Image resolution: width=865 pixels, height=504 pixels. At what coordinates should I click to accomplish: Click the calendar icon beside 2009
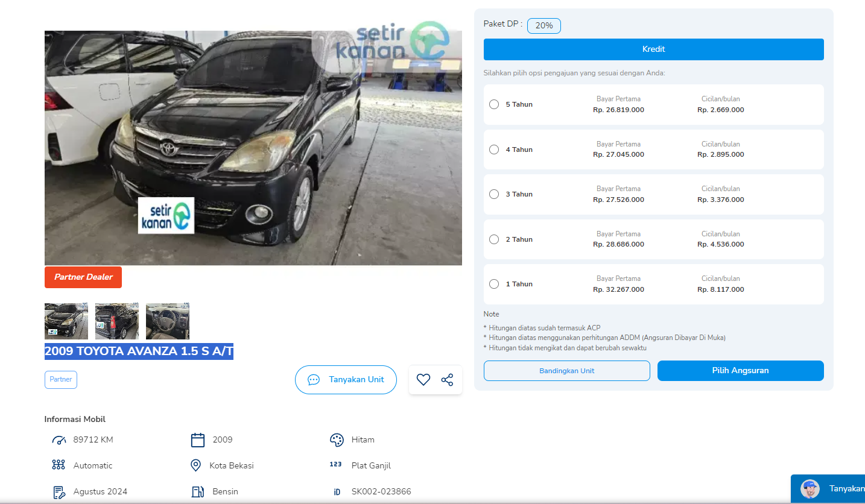tap(198, 440)
